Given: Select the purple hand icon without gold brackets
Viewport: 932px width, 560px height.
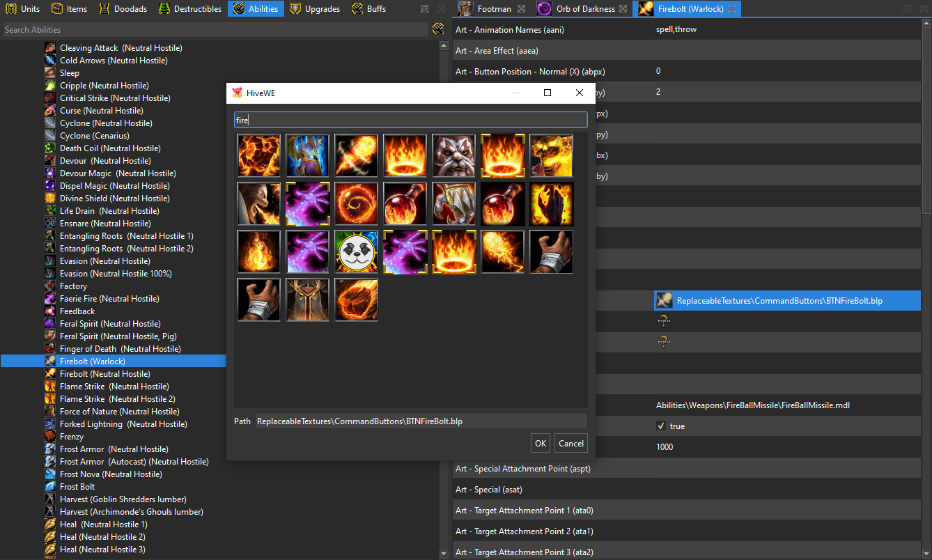Looking at the screenshot, I should coord(307,251).
